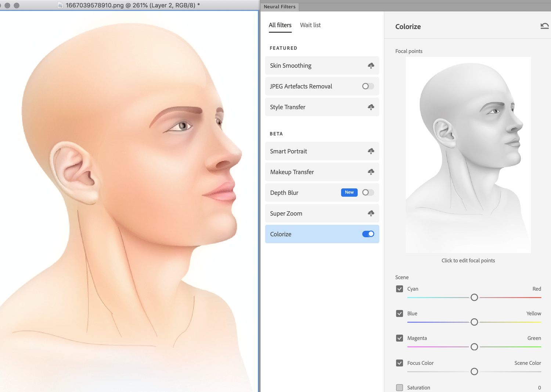Viewport: 551px width, 392px height.
Task: Download the Style Transfer filter cloud icon
Action: 371,107
